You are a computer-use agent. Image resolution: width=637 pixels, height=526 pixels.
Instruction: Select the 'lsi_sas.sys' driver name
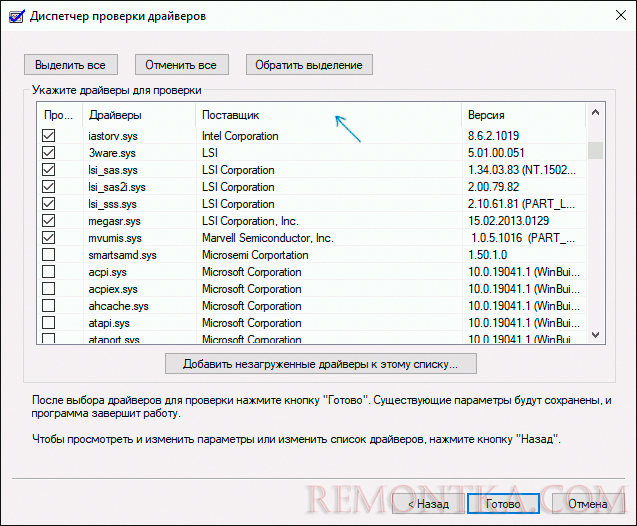pyautogui.click(x=113, y=170)
